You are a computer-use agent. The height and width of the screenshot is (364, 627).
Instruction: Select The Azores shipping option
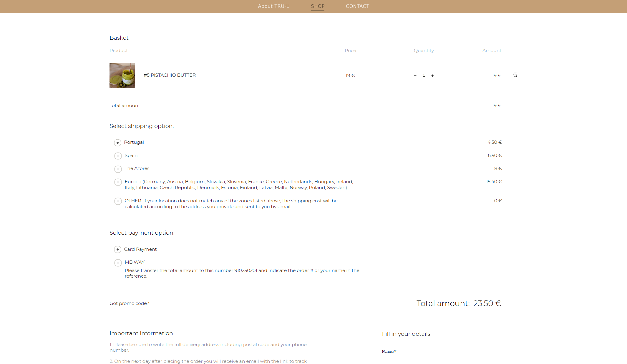(x=118, y=169)
